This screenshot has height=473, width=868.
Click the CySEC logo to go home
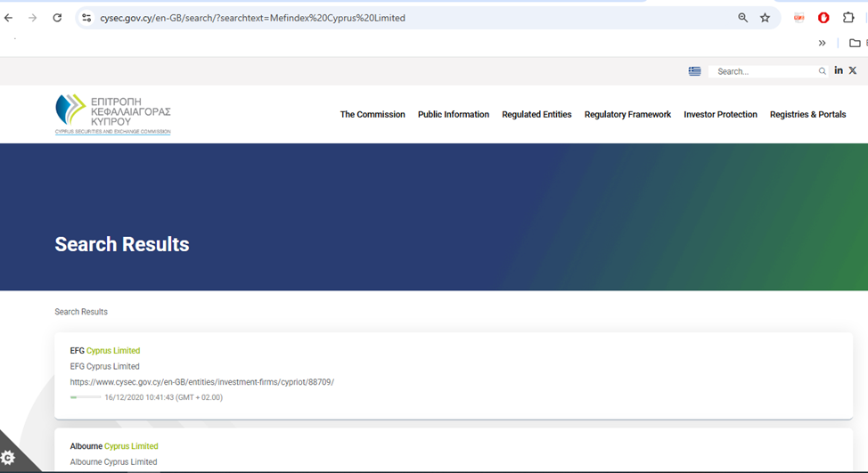(113, 114)
